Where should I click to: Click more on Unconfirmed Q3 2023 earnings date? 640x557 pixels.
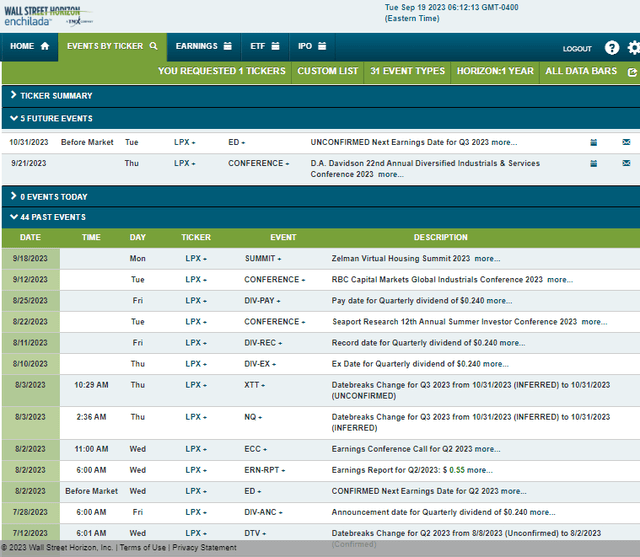click(x=504, y=142)
